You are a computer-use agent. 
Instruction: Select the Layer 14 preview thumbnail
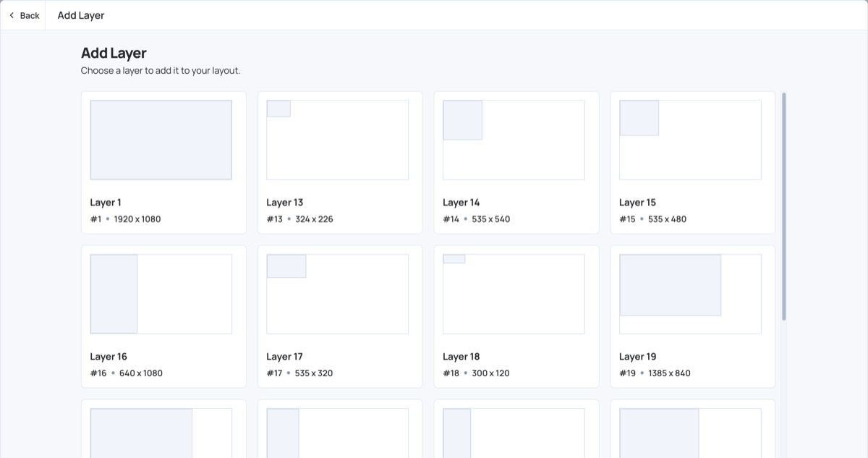pos(514,140)
